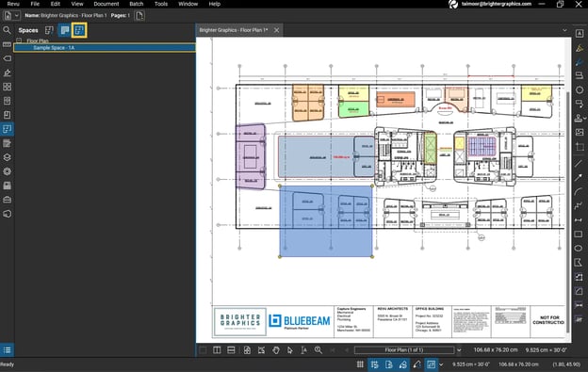
Task: Click the Zoom tool below the document
Action: tap(318, 350)
